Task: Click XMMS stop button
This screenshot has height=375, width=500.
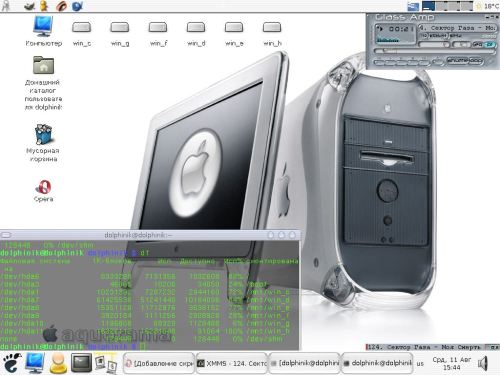Action: (x=413, y=62)
